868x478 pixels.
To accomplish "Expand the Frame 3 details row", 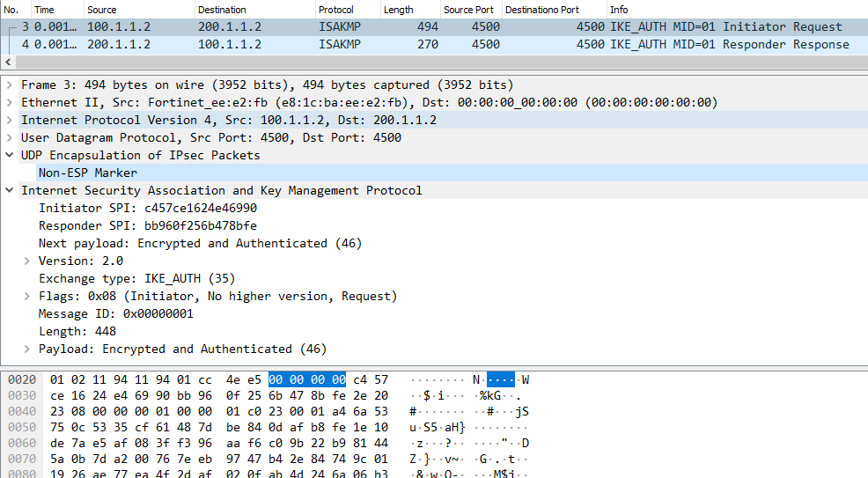I will [x=9, y=85].
